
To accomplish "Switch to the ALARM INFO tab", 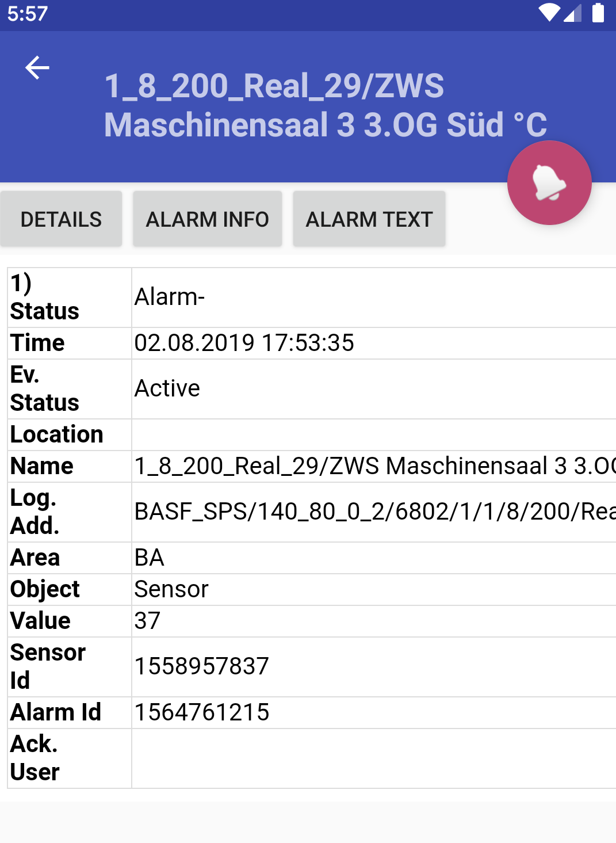I will [207, 219].
